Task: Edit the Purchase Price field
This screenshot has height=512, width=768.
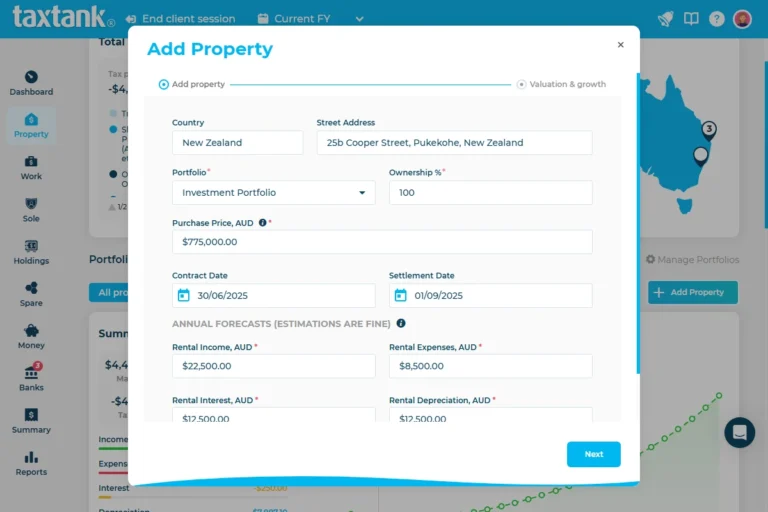Action: pos(382,242)
